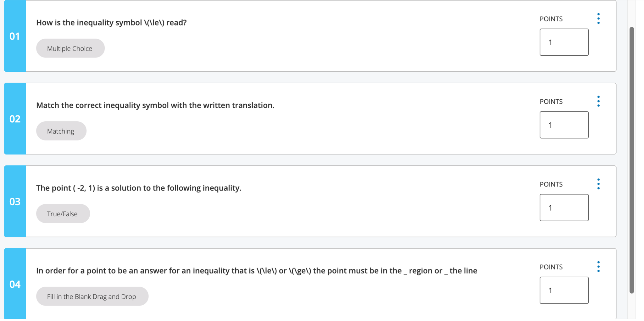The height and width of the screenshot is (321, 644).
Task: Click the points field for question 03
Action: (x=564, y=208)
